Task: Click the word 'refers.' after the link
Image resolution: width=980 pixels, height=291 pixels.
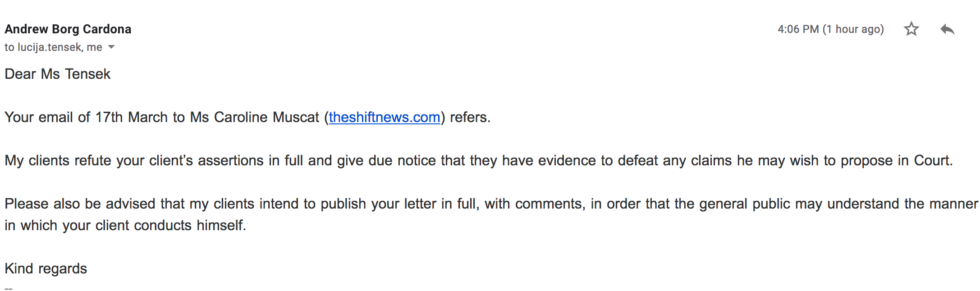Action: pyautogui.click(x=470, y=117)
